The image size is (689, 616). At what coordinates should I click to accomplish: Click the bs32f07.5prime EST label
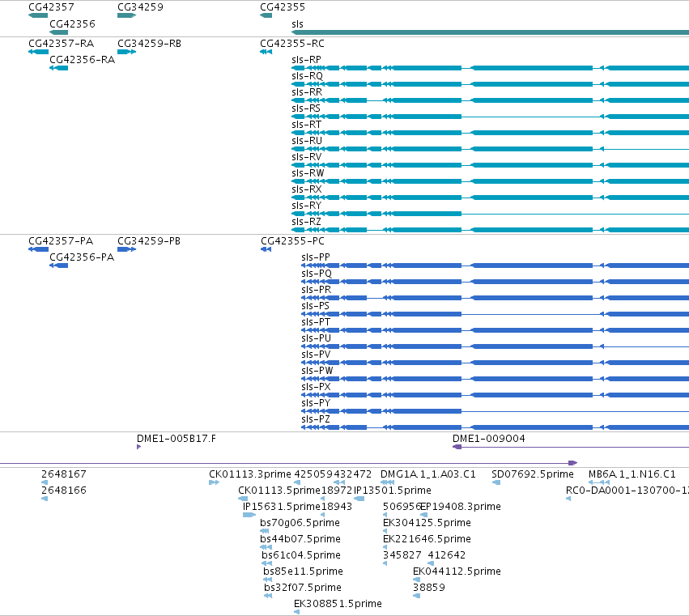(303, 588)
